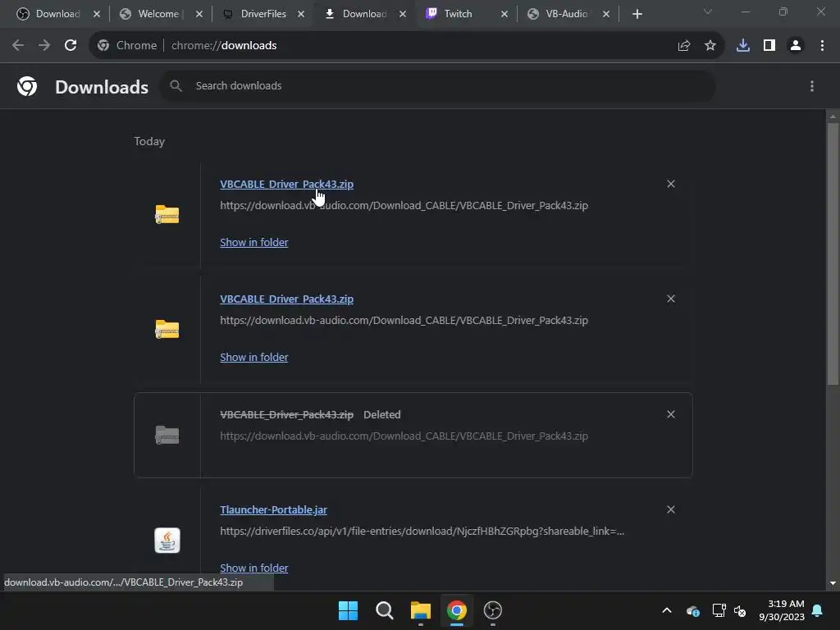Switch to the Twitch tab
The width and height of the screenshot is (840, 630).
pos(458,14)
